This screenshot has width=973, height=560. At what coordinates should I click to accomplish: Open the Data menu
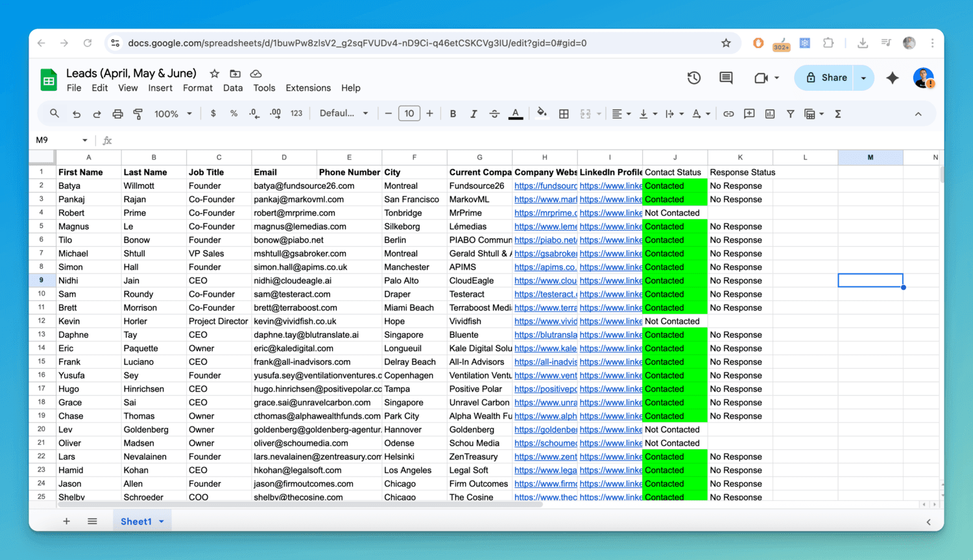[x=233, y=88]
